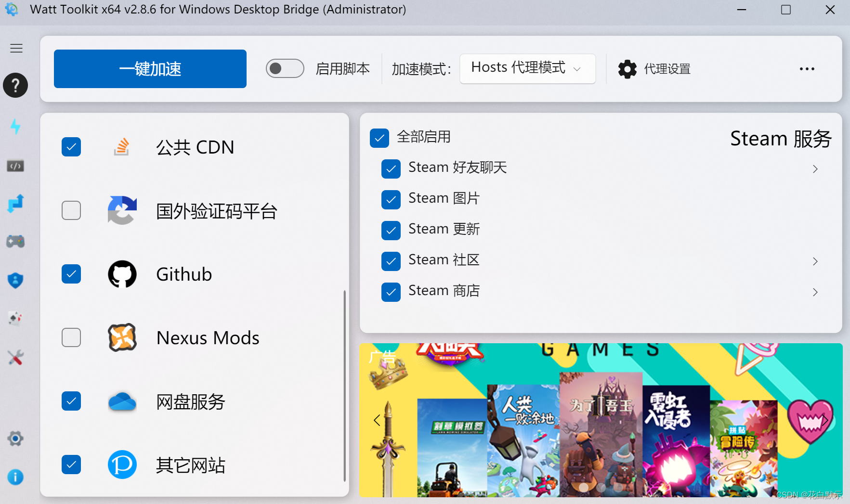Viewport: 850px width, 504px height.
Task: Click the 为了吾王 game thumbnail
Action: point(601,434)
